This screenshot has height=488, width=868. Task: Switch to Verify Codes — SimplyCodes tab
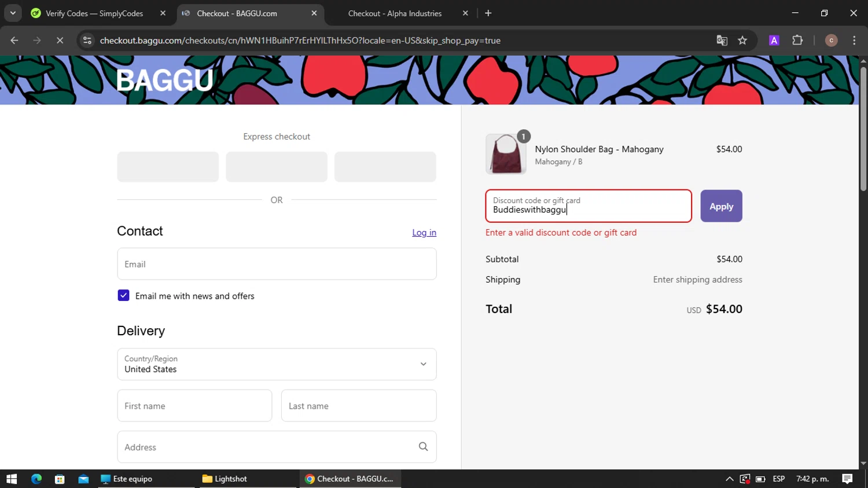tap(94, 13)
